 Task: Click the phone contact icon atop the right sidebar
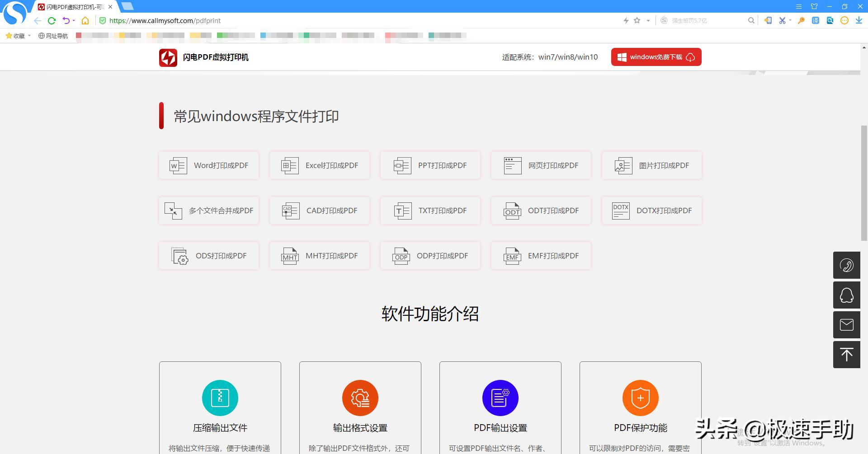pyautogui.click(x=847, y=265)
